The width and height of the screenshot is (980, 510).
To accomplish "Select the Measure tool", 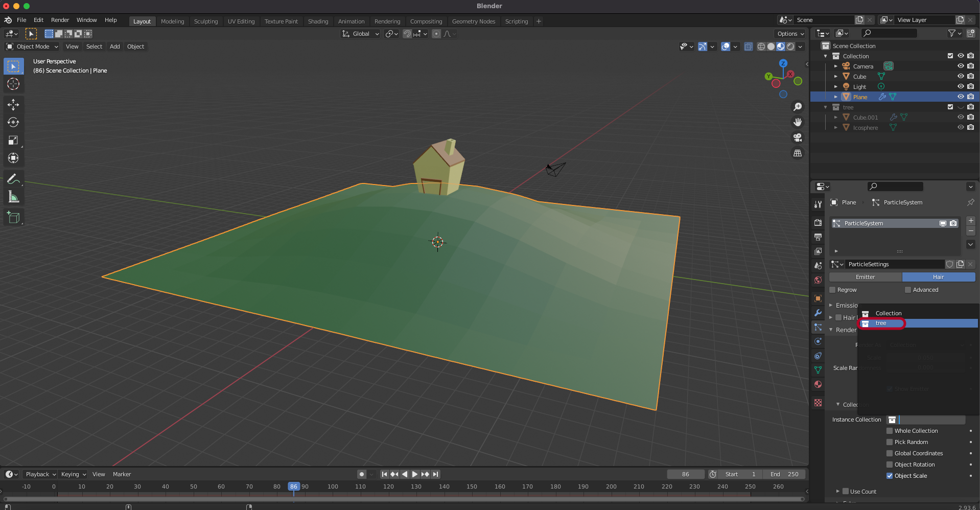I will (13, 197).
